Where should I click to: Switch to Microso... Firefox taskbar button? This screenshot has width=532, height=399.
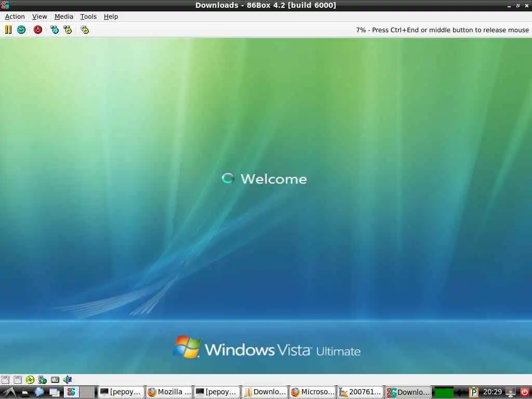click(x=312, y=392)
